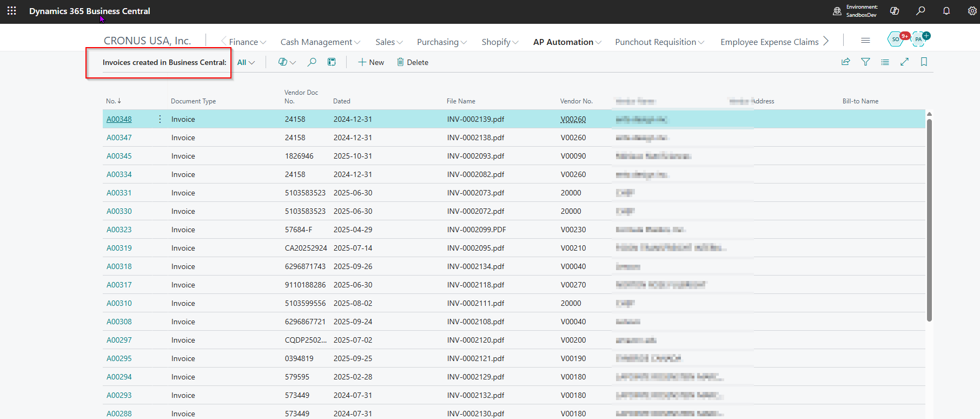
Task: Sort by the Dated column header
Action: pos(342,101)
